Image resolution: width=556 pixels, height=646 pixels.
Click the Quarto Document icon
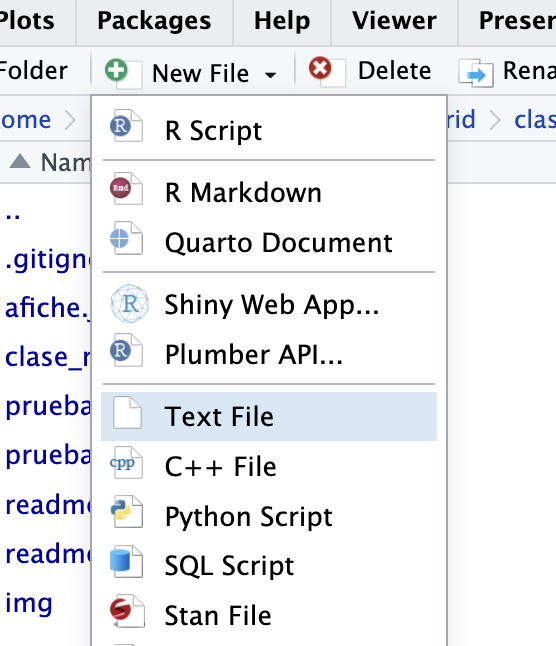pos(126,238)
